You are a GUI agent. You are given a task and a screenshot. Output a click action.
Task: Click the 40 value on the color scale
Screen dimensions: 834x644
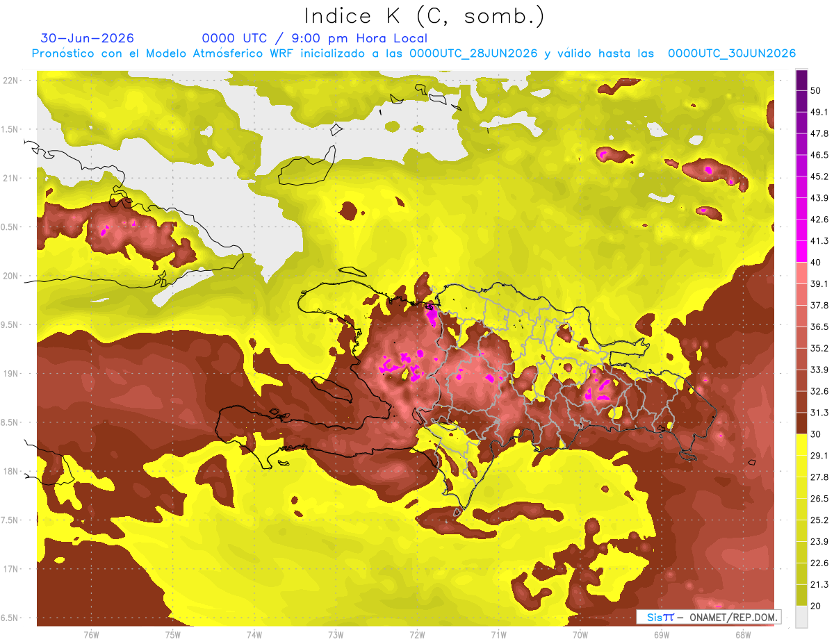(x=816, y=263)
